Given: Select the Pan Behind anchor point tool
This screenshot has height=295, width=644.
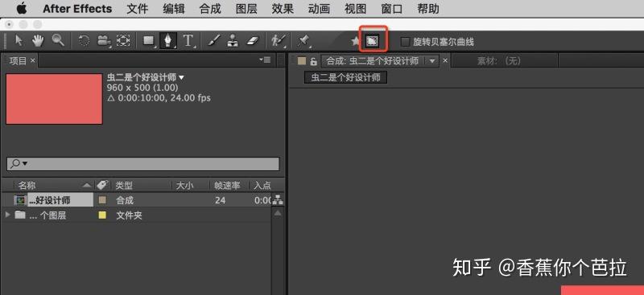Looking at the screenshot, I should coord(123,41).
